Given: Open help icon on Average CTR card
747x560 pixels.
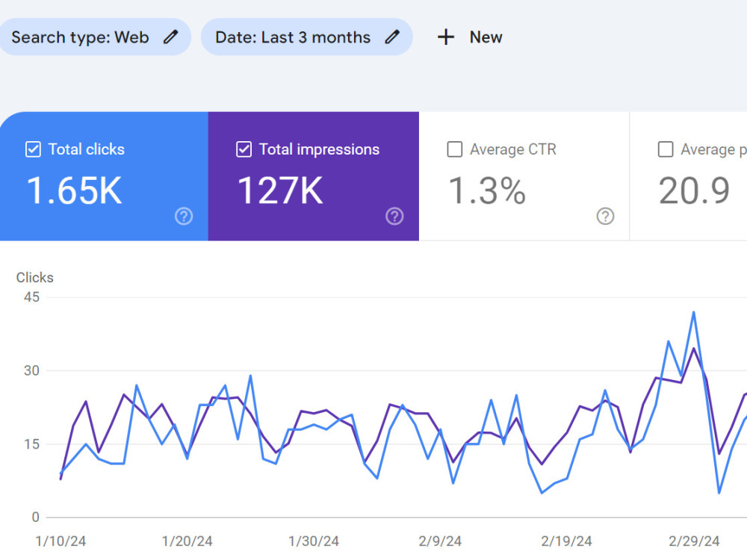Looking at the screenshot, I should coord(605,217).
